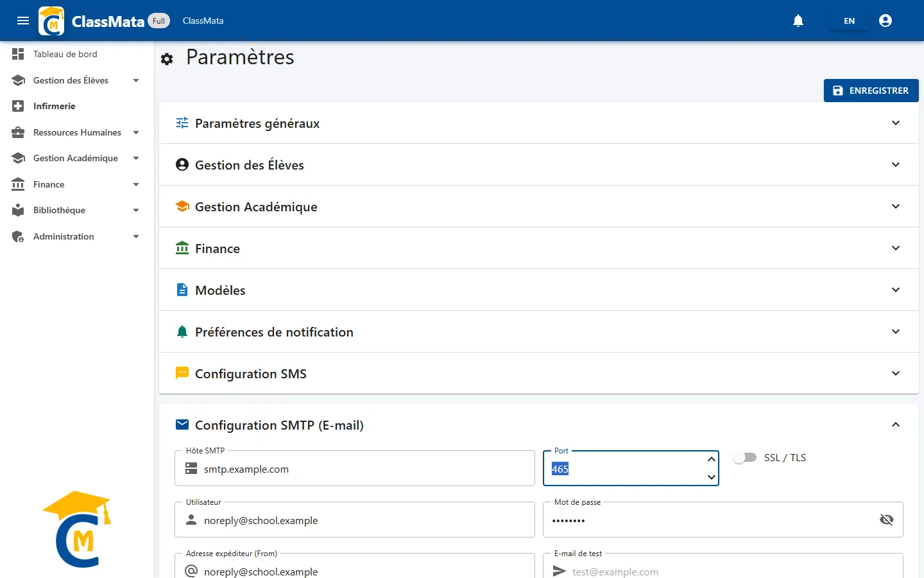Screen dimensions: 924x578
Task: Expand Gestion Académique sidebar submenu arrow
Action: [x=136, y=158]
